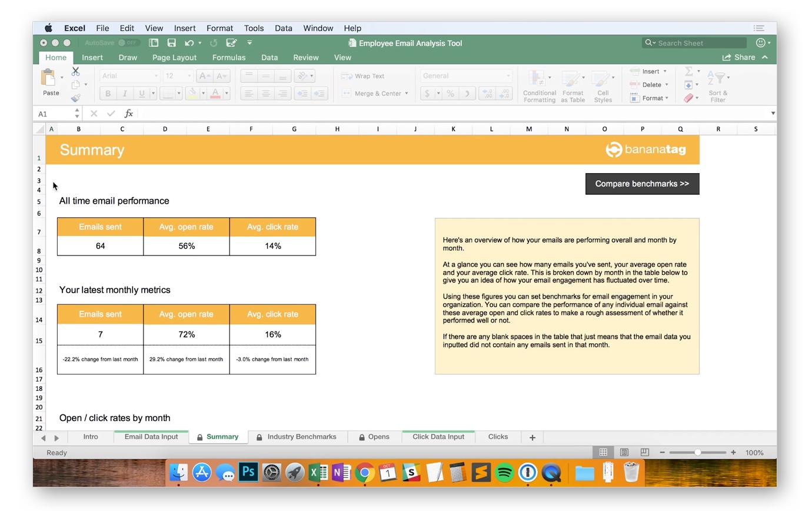Click the Decrease decimal icon
This screenshot has height=511, width=812.
click(504, 94)
